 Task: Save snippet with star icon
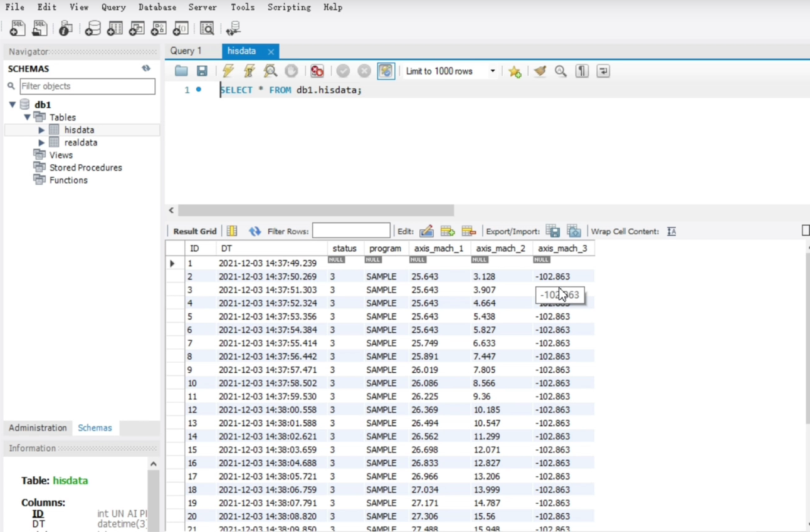tap(515, 71)
